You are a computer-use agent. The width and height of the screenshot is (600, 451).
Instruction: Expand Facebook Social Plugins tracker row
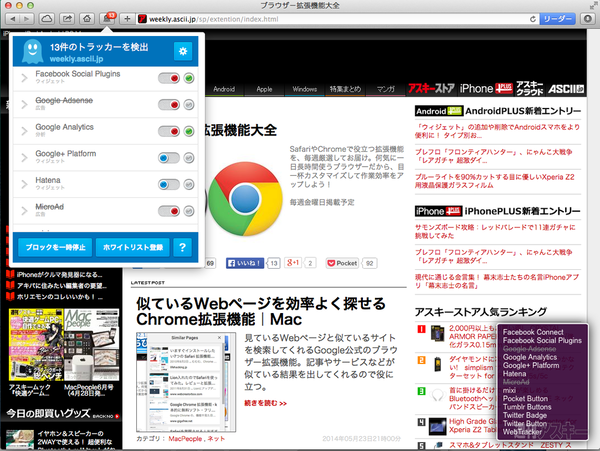[x=24, y=78]
